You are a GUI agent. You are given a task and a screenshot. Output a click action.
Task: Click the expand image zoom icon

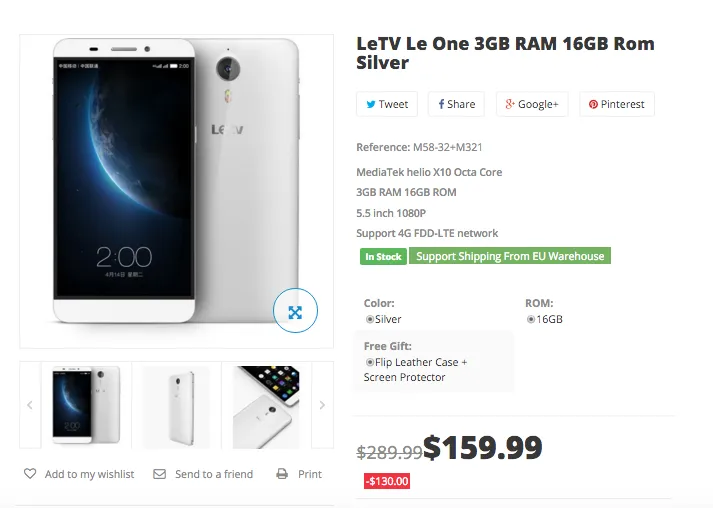295,312
